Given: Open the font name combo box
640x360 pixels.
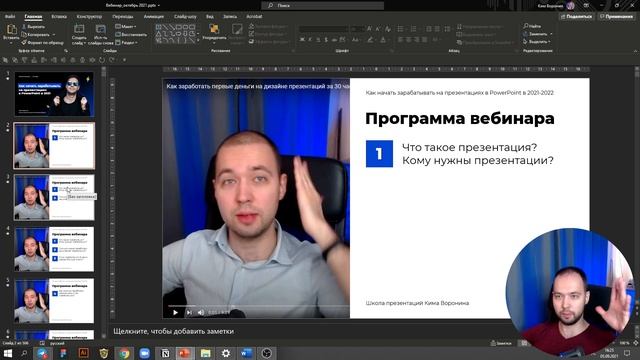Looking at the screenshot, I should [x=324, y=29].
